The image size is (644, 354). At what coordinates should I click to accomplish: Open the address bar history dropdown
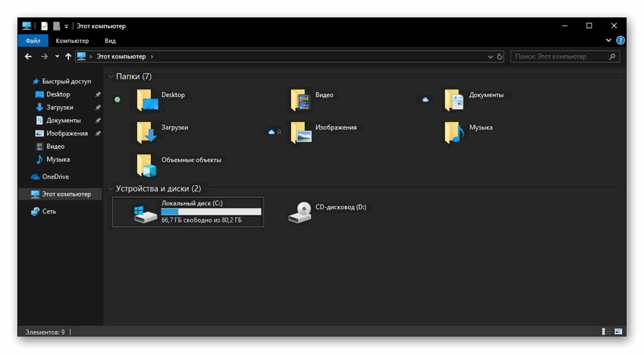pos(490,56)
